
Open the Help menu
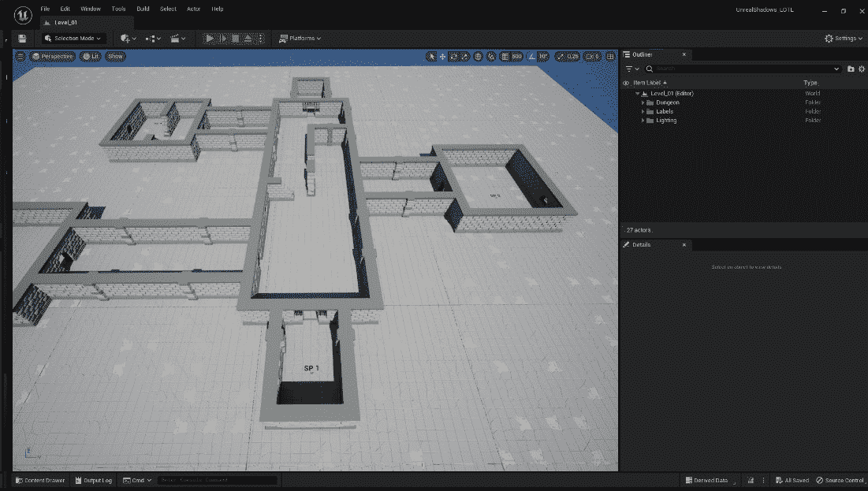[x=218, y=9]
